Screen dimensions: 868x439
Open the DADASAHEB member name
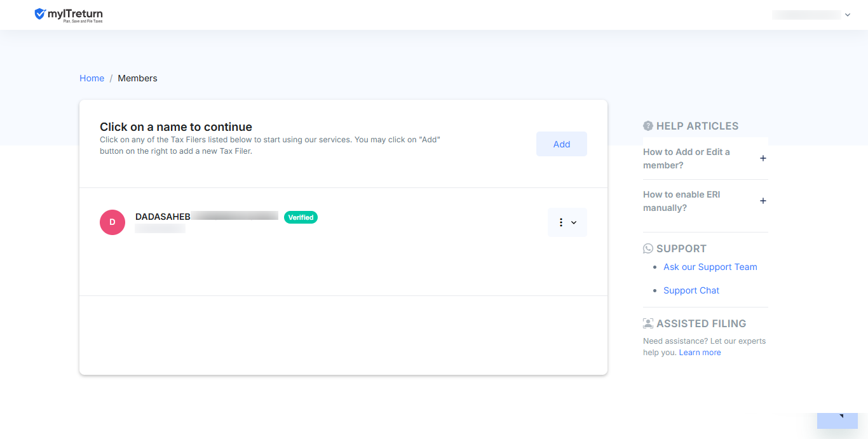click(163, 217)
